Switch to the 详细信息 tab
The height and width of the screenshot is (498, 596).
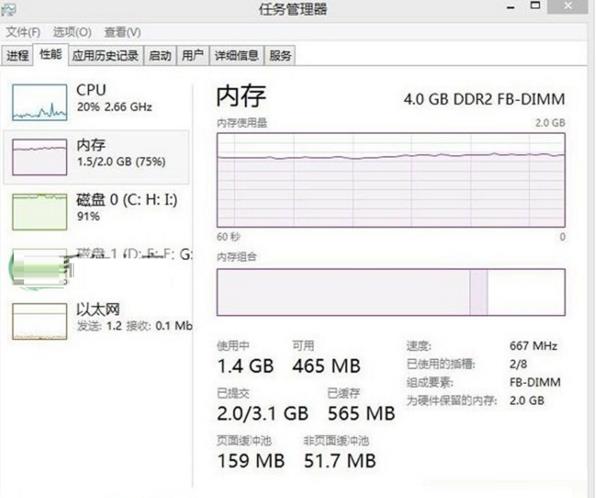click(236, 56)
